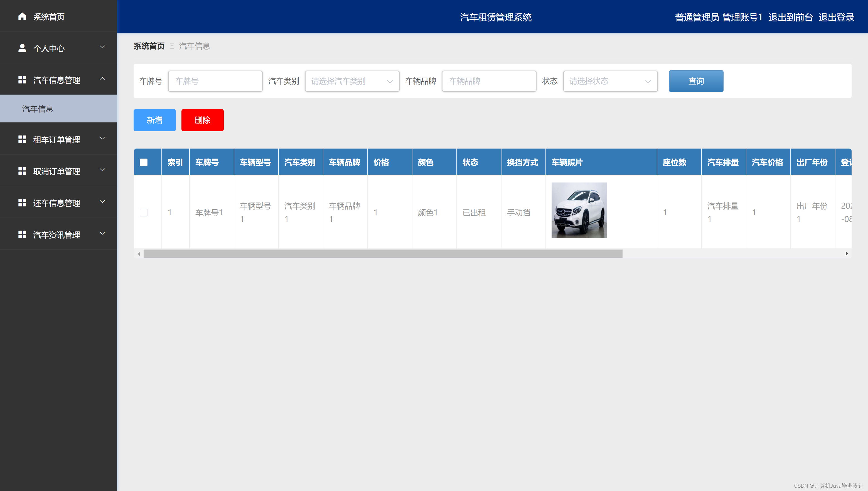This screenshot has width=868, height=491.
Task: Toggle the select-all checkbox in the table header
Action: (144, 162)
